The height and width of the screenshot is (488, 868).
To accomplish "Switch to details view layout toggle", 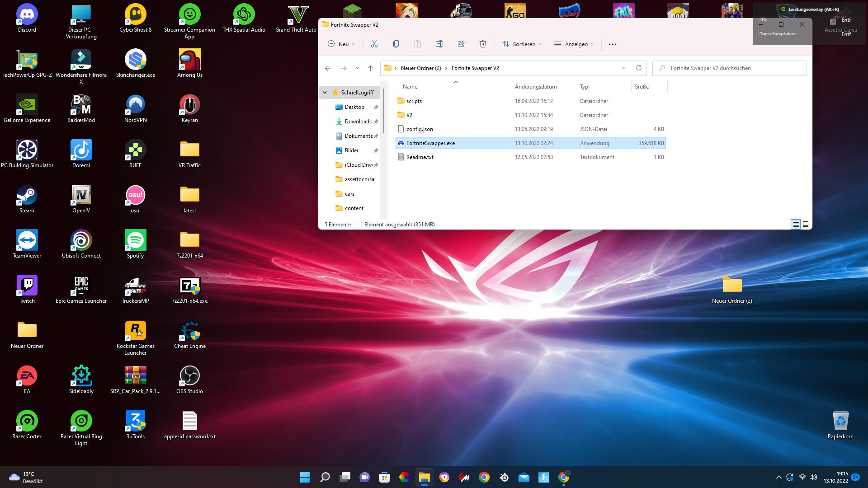I will (x=796, y=224).
